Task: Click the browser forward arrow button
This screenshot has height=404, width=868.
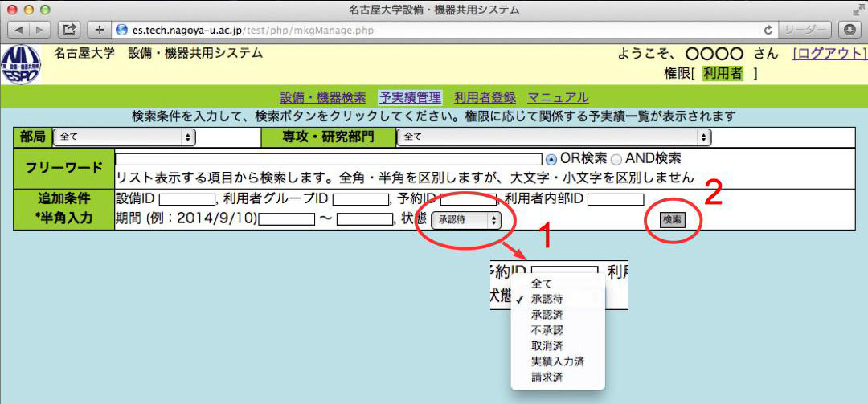Action: [39, 30]
